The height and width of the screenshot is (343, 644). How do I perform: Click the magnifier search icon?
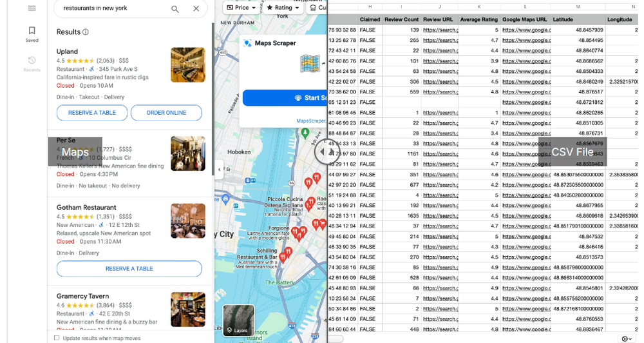click(175, 8)
